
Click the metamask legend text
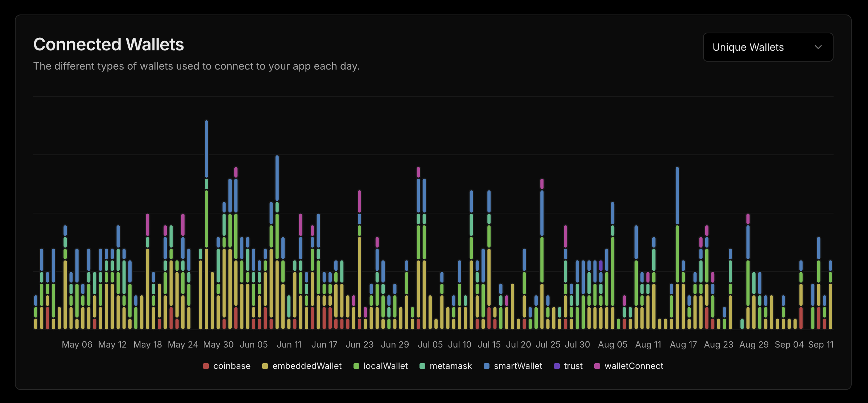tap(451, 366)
